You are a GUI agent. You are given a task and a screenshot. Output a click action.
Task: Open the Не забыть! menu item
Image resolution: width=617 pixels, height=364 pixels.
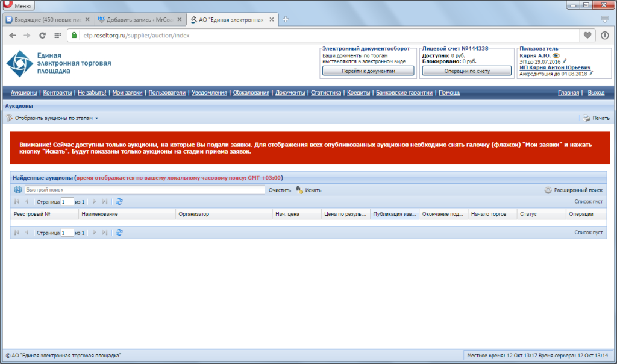point(92,92)
